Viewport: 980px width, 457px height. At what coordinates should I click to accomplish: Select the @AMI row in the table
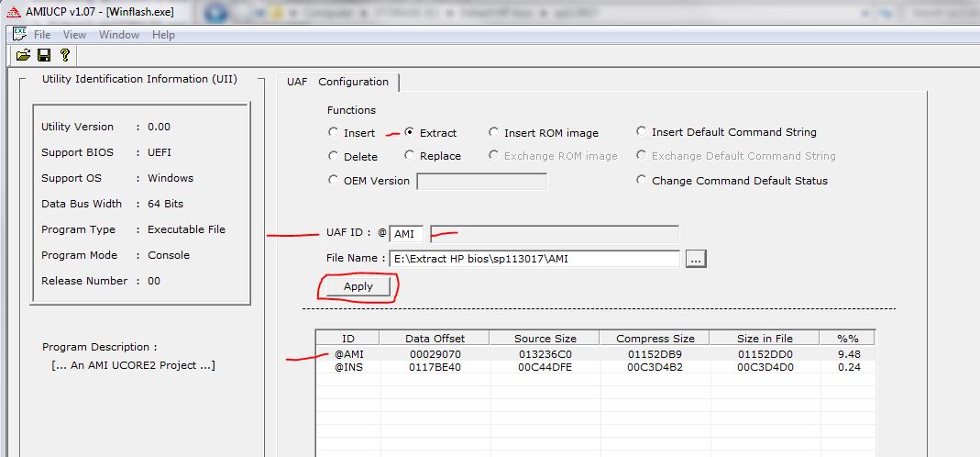click(x=596, y=354)
